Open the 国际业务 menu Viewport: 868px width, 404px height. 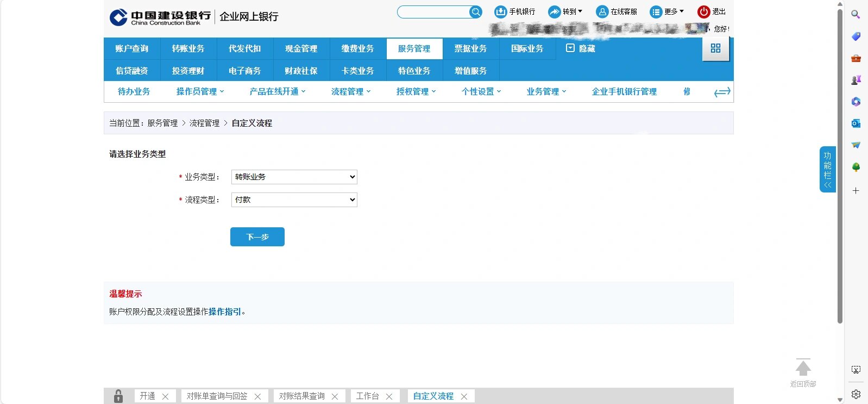(x=527, y=48)
